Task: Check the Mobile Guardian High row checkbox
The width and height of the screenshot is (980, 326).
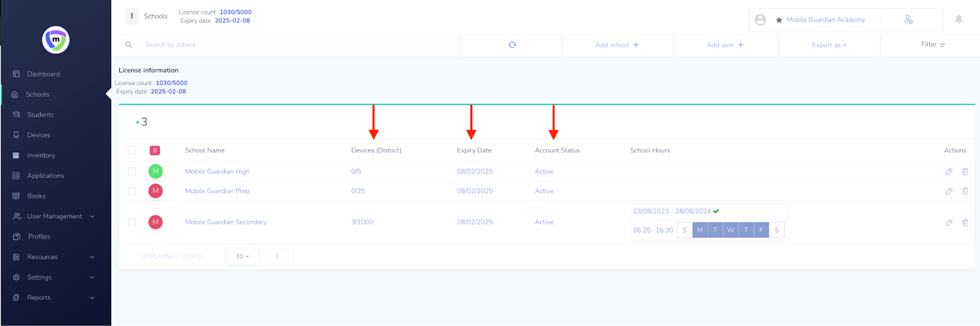Action: pyautogui.click(x=132, y=172)
